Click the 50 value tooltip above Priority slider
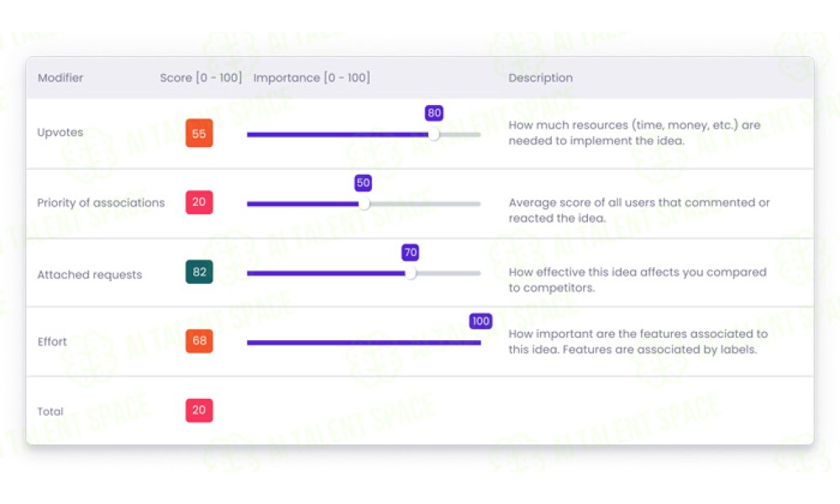Image resolution: width=840 pixels, height=504 pixels. [x=363, y=182]
